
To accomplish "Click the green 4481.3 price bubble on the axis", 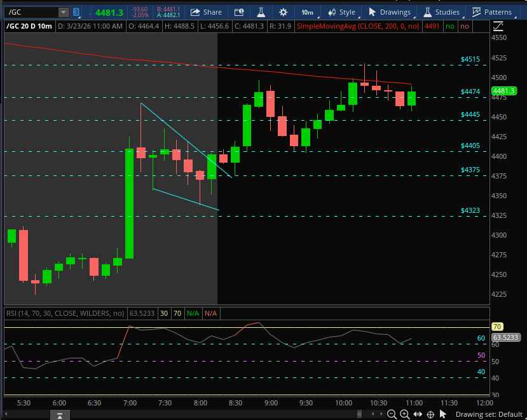I will click(x=504, y=91).
